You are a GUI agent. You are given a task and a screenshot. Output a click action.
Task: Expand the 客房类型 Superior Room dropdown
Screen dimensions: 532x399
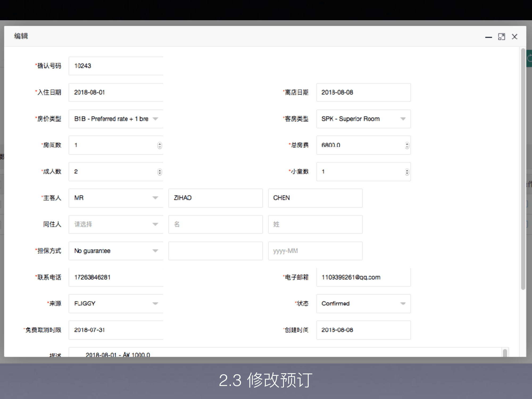click(403, 119)
